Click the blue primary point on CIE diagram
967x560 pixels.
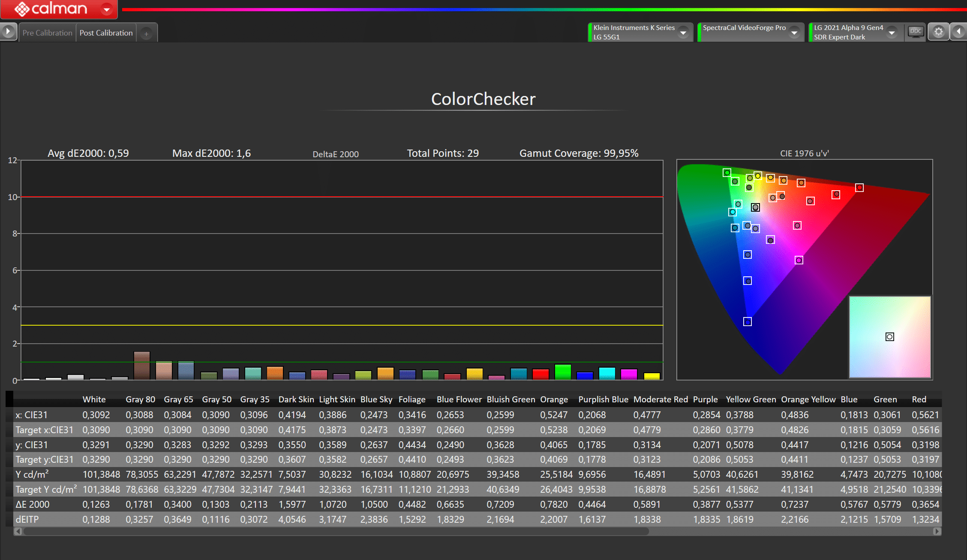[x=747, y=322]
